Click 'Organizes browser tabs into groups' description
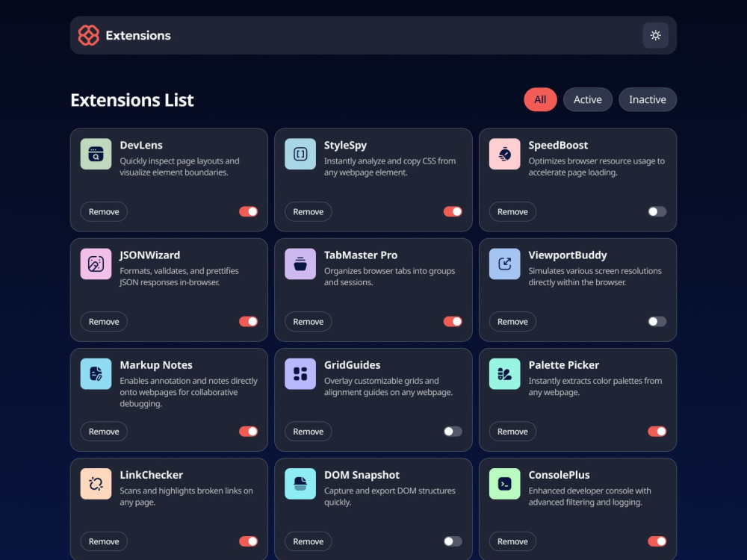The width and height of the screenshot is (747, 560). pyautogui.click(x=389, y=277)
